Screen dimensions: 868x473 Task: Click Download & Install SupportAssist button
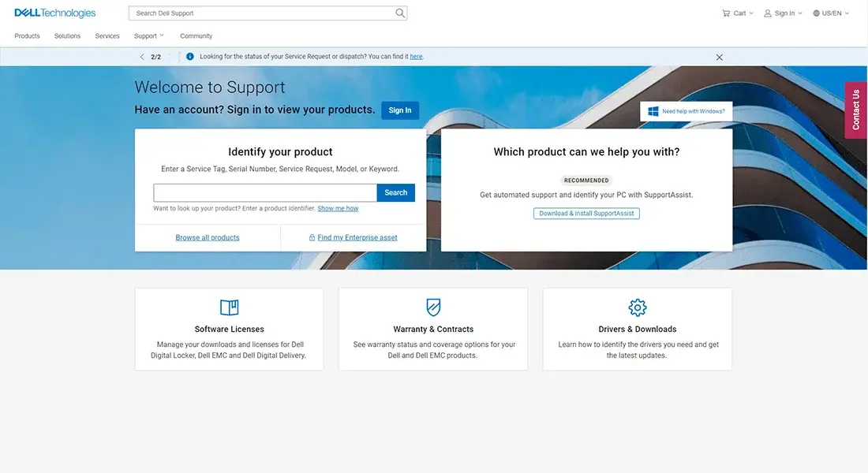click(x=586, y=214)
